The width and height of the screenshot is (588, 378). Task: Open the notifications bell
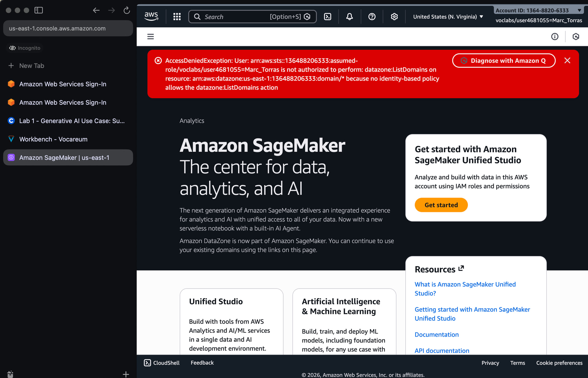pos(349,17)
